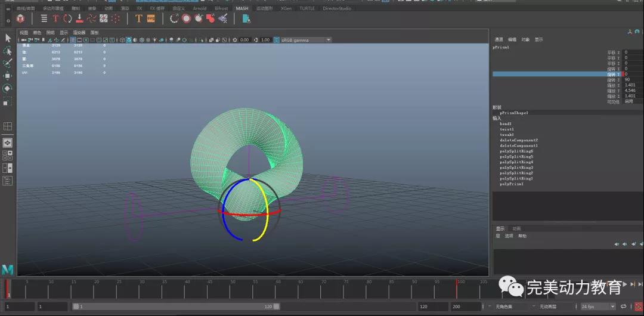This screenshot has width=644, height=316.
Task: Select the Rotate tool in toolbox
Action: tap(8, 89)
